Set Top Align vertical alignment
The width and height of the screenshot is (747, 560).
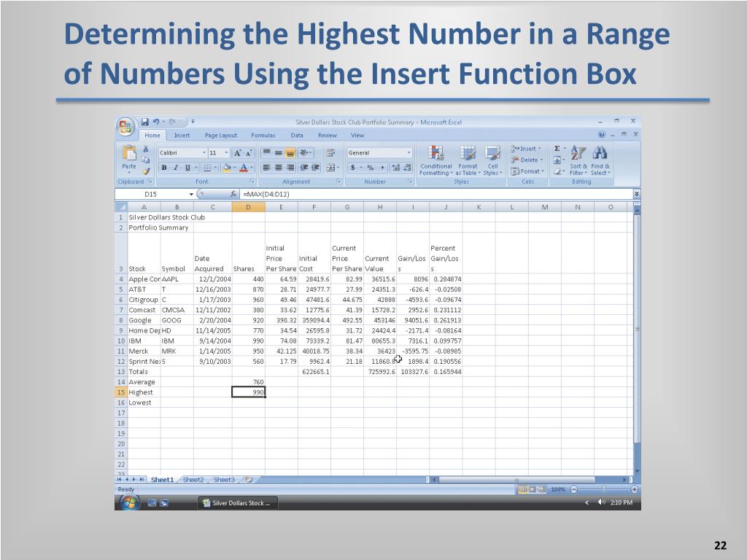point(267,153)
